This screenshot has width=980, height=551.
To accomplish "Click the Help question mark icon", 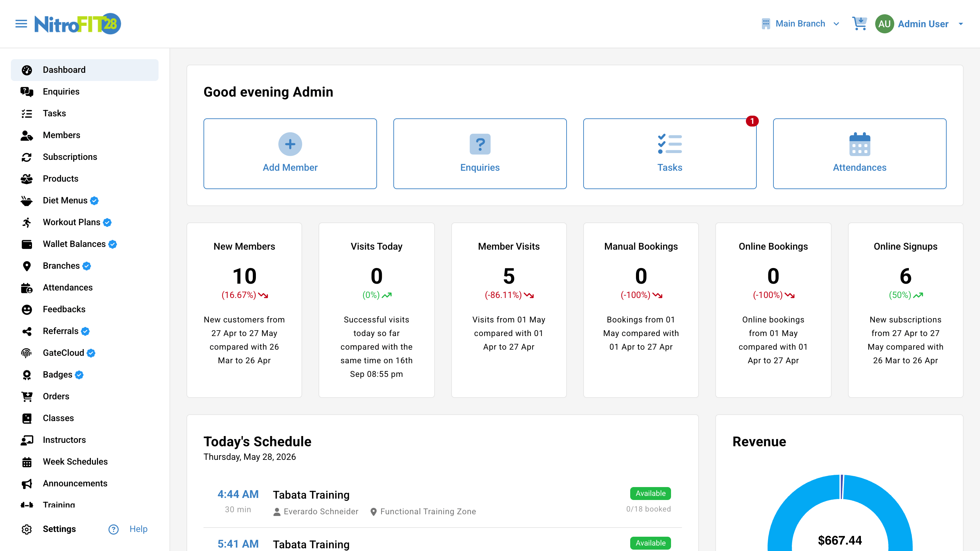I will coord(113,529).
